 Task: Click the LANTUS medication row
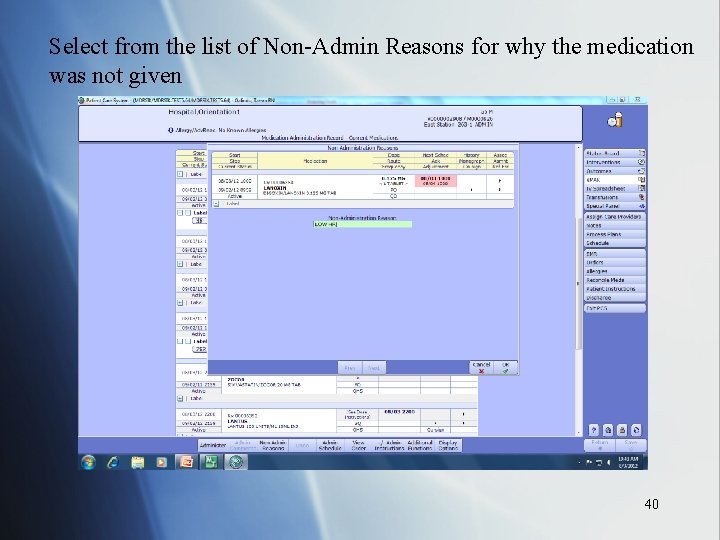(x=278, y=421)
